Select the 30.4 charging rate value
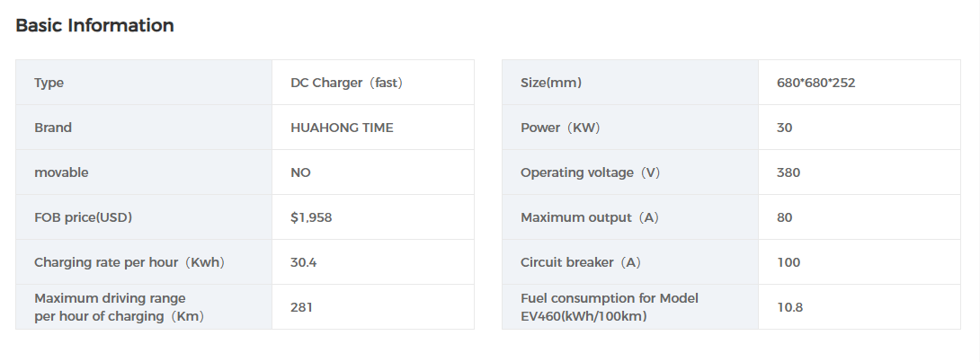The height and width of the screenshot is (362, 980). [304, 262]
